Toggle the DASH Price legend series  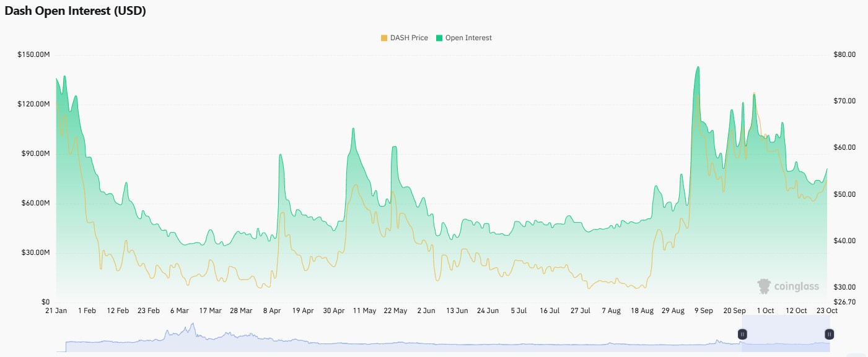[x=404, y=38]
